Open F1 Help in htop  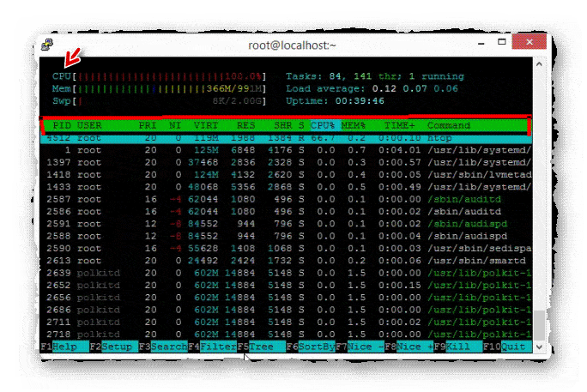pos(64,347)
